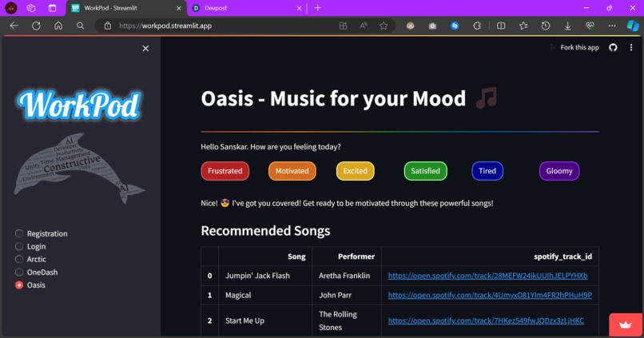Click the spotify_track_id column header
This screenshot has width=644, height=338.
pos(490,256)
